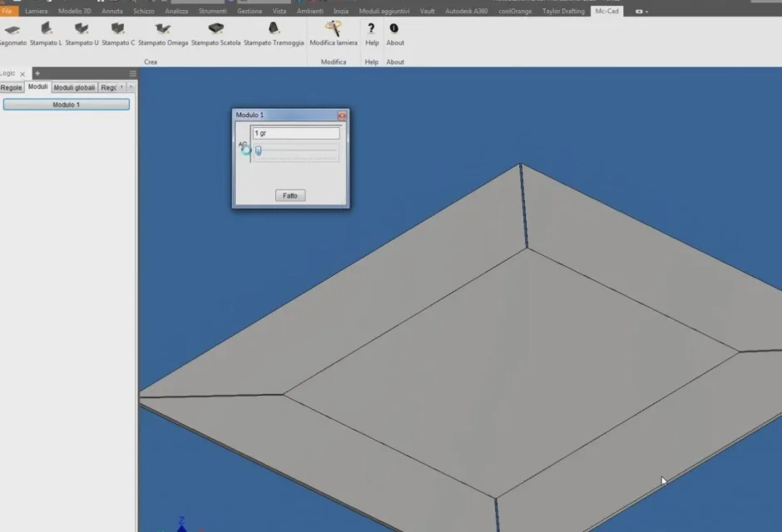Select the Stampato Scatola tool
The width and height of the screenshot is (782, 532).
(x=215, y=34)
